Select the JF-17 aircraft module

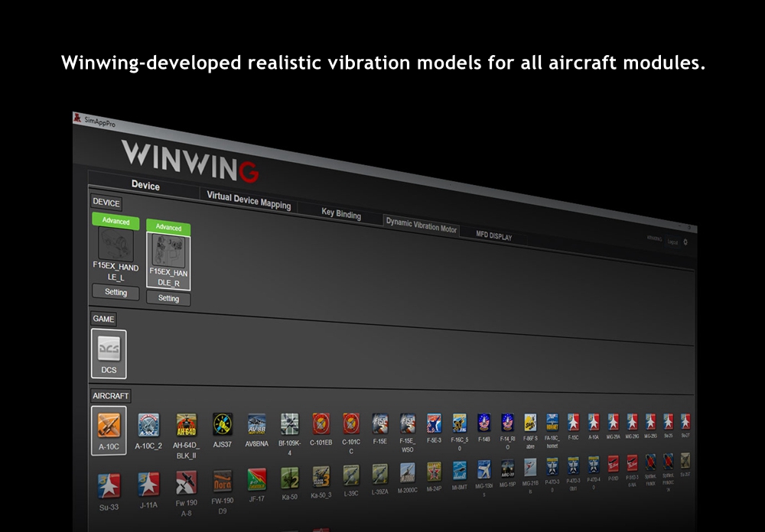(x=256, y=479)
